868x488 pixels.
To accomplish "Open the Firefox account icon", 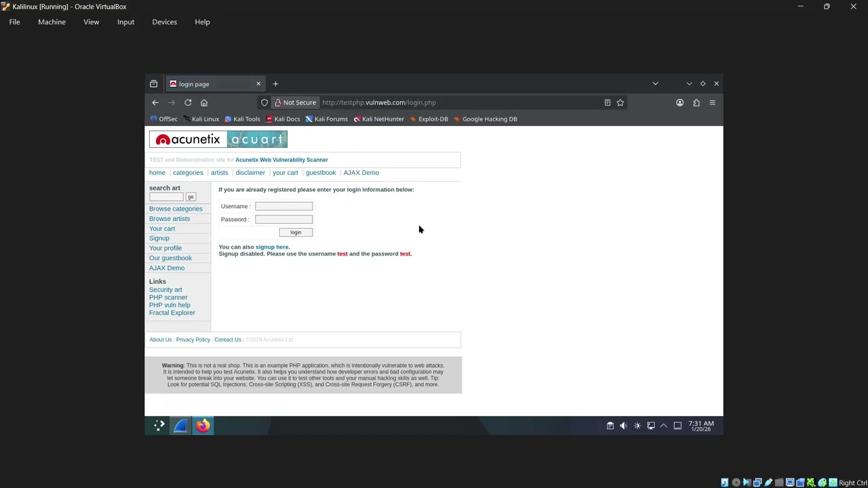I will pos(679,102).
